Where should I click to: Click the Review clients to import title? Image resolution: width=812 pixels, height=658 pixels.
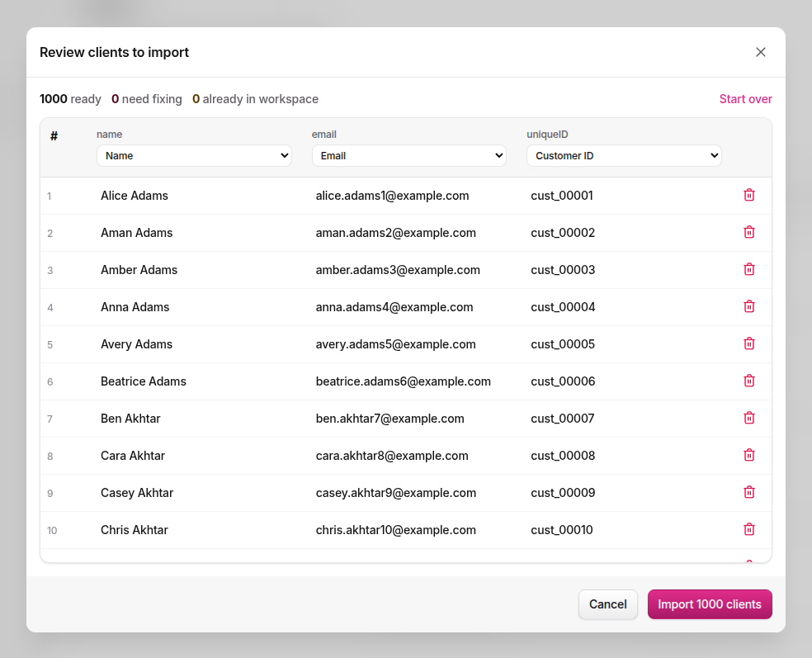(x=115, y=52)
